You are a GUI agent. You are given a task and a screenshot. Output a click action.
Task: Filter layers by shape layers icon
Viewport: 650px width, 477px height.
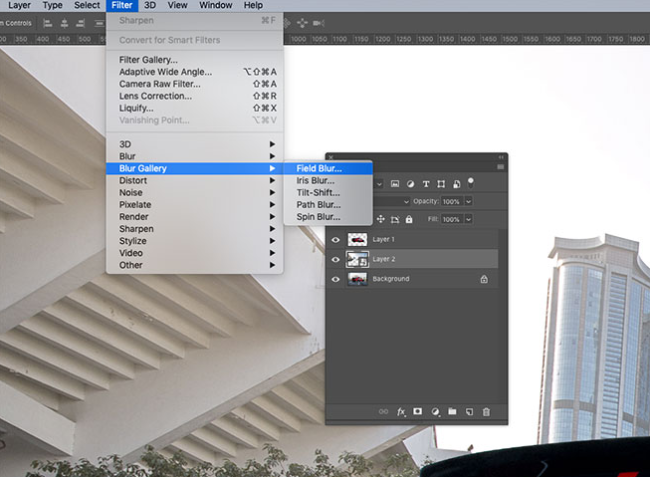pos(441,184)
